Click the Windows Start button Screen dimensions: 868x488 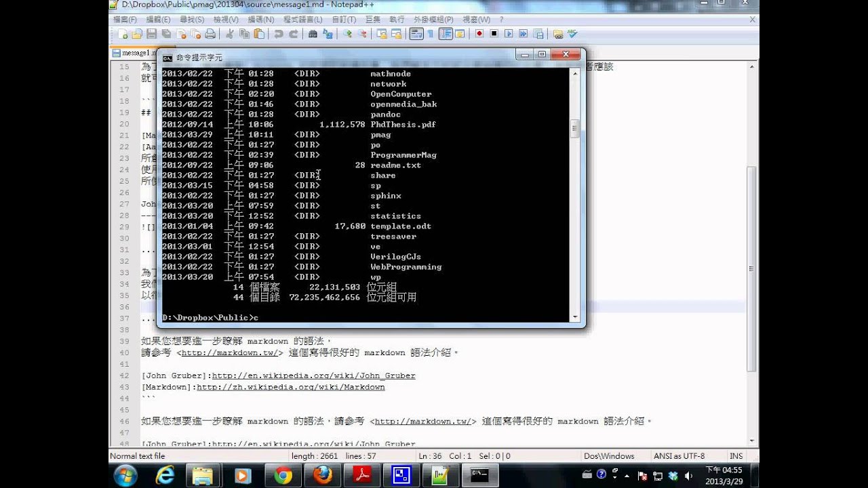pos(125,476)
